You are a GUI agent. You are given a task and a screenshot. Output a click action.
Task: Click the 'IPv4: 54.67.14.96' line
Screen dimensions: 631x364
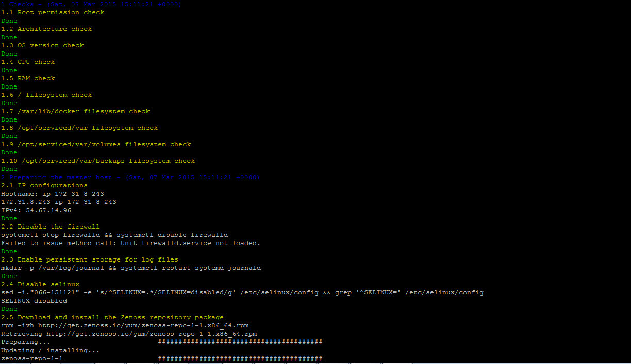[x=36, y=210]
